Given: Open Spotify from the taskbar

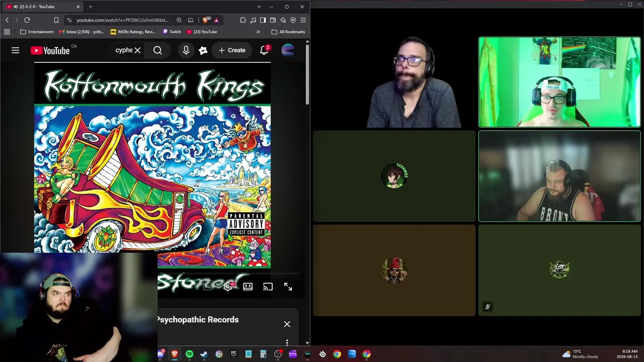Looking at the screenshot, I should (189, 354).
